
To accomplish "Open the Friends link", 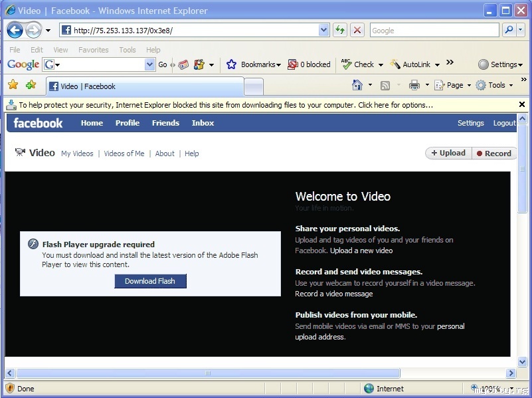I will coord(165,123).
